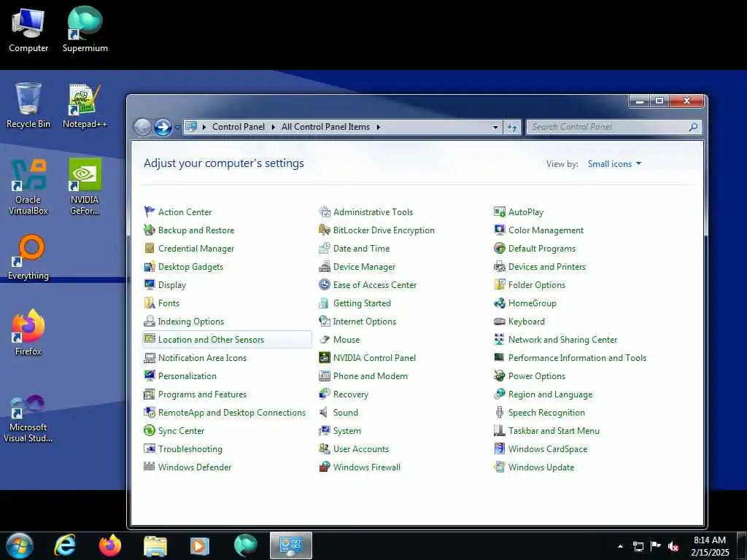
Task: Expand arrow after All Control Panel Items
Action: pos(379,127)
